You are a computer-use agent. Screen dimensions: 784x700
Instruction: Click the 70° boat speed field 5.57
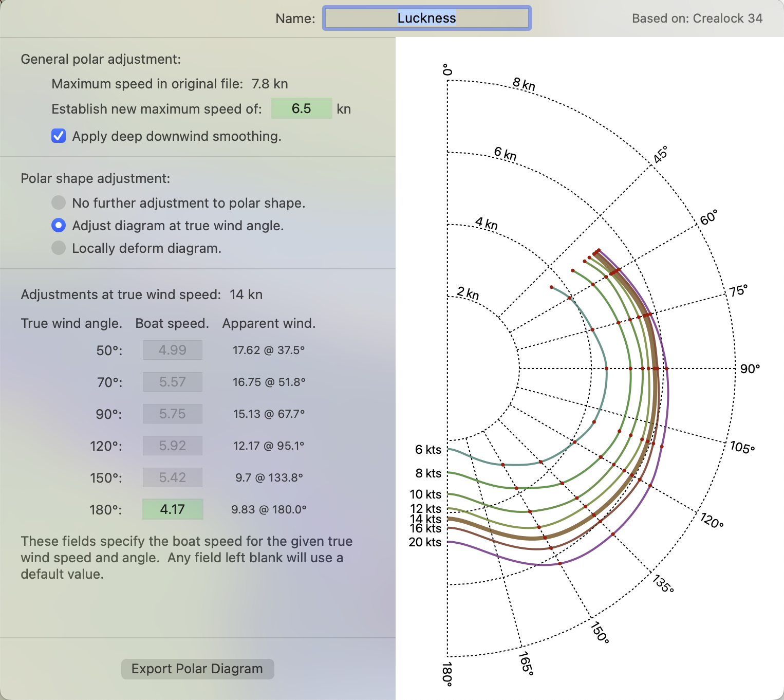click(x=173, y=382)
